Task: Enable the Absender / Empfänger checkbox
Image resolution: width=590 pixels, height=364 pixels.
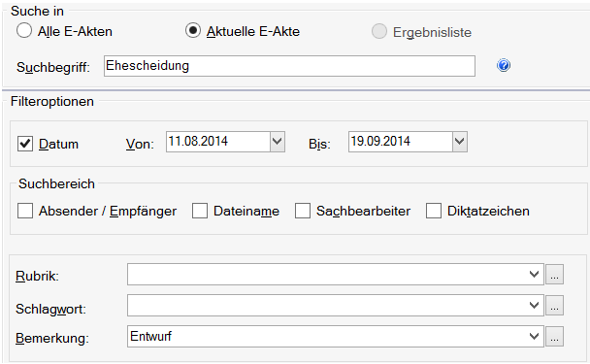Action: [25, 211]
